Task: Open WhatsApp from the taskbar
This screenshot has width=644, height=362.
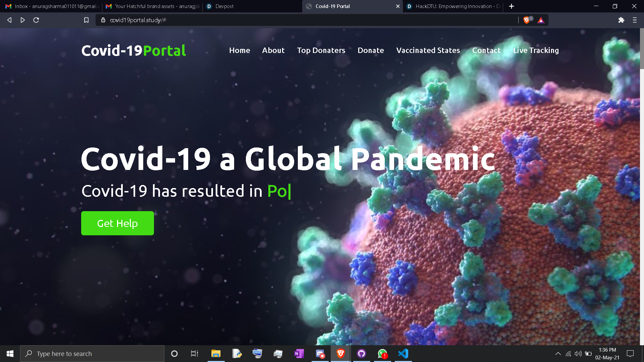Action: (x=382, y=354)
